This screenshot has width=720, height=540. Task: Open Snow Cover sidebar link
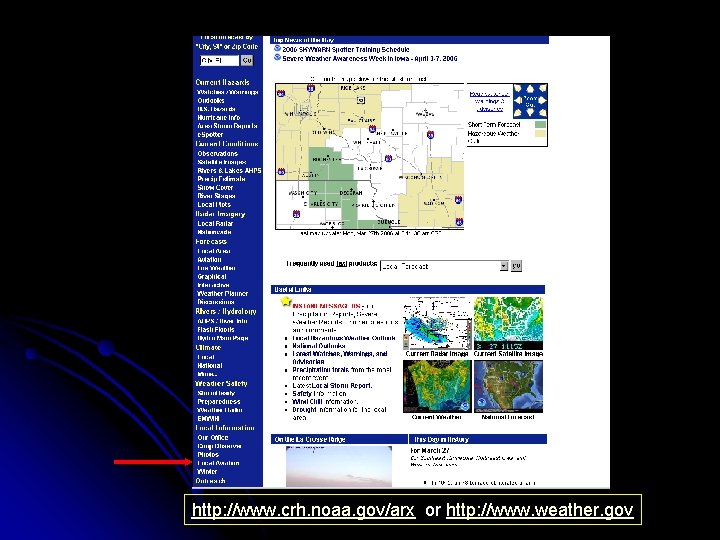tap(215, 187)
